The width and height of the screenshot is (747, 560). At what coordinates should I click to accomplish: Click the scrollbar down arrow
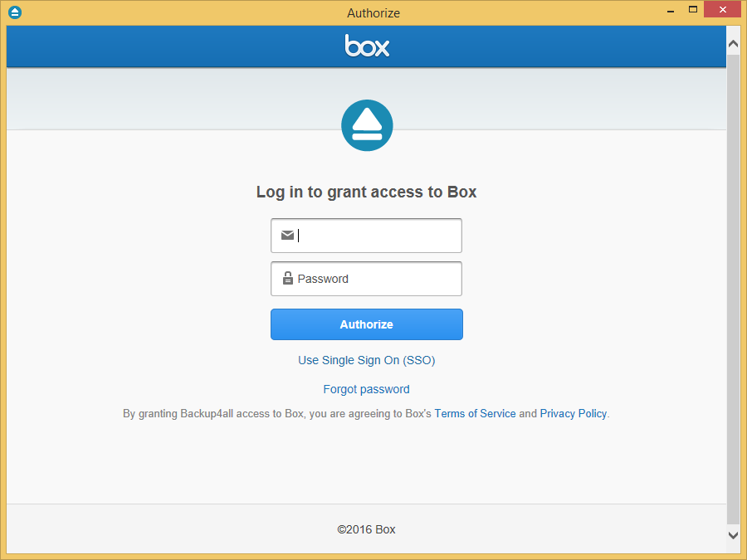tap(733, 535)
